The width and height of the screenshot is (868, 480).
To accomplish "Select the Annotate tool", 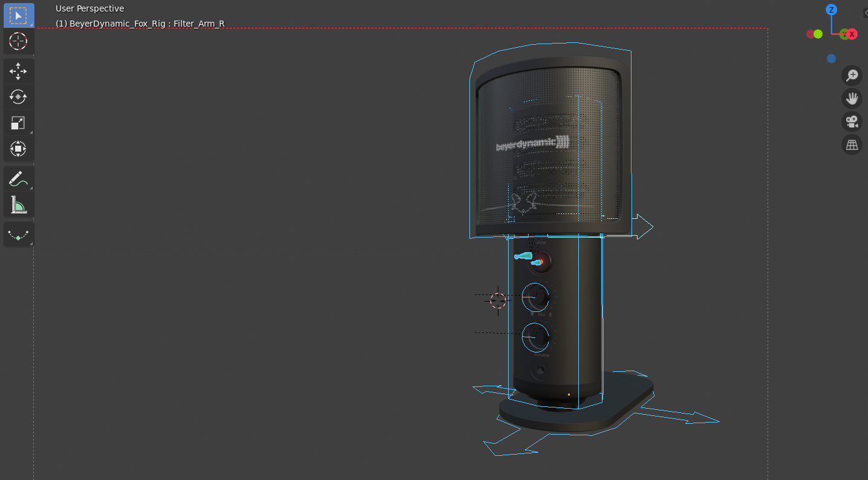I will 18,178.
